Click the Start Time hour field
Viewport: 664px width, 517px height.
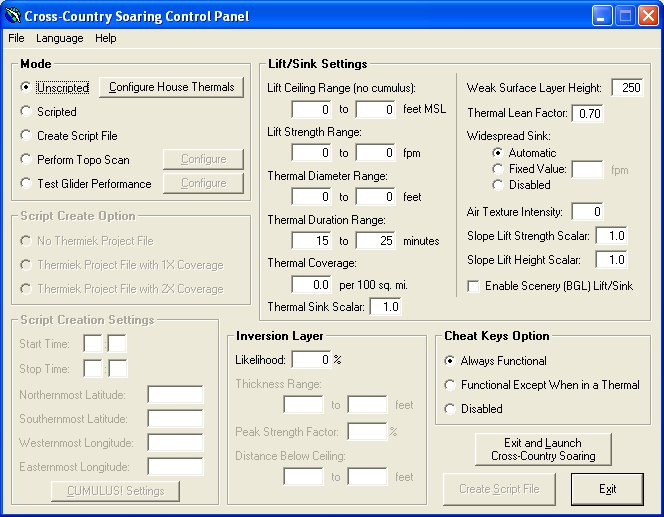point(93,343)
